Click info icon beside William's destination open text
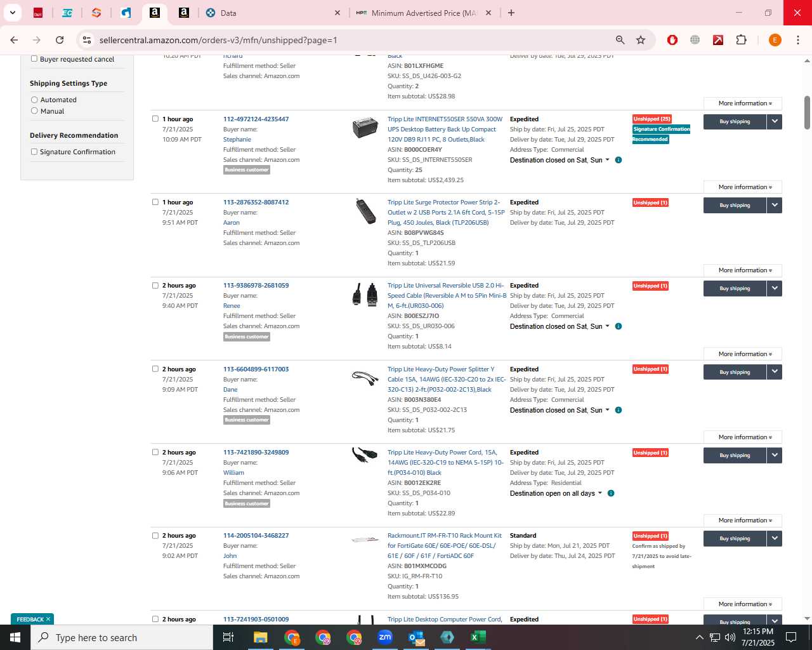This screenshot has width=812, height=650. tap(611, 493)
